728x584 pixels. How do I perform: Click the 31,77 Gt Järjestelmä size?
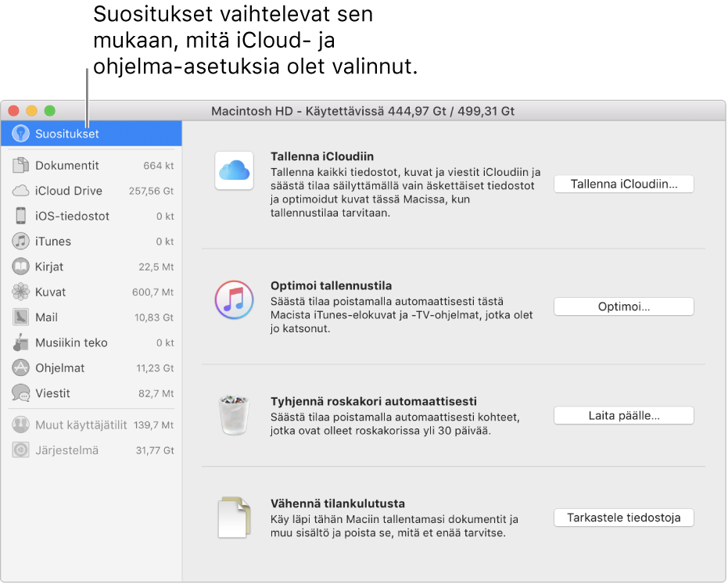pos(155,450)
